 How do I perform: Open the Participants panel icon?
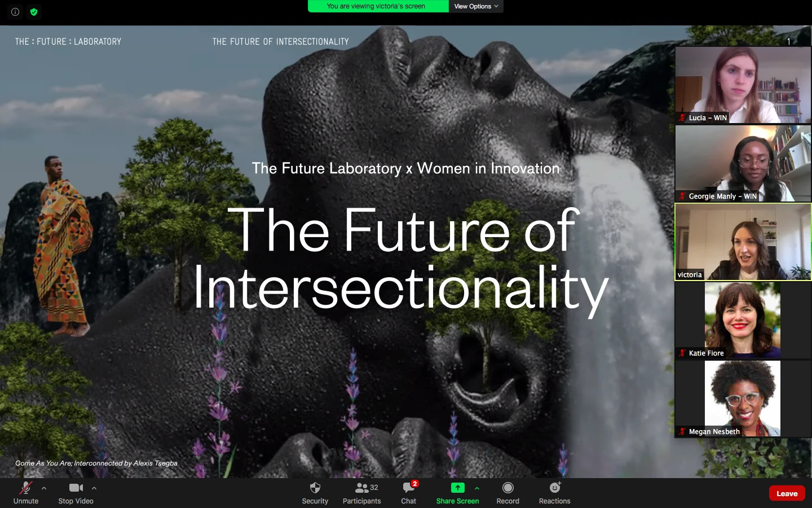coord(361,488)
